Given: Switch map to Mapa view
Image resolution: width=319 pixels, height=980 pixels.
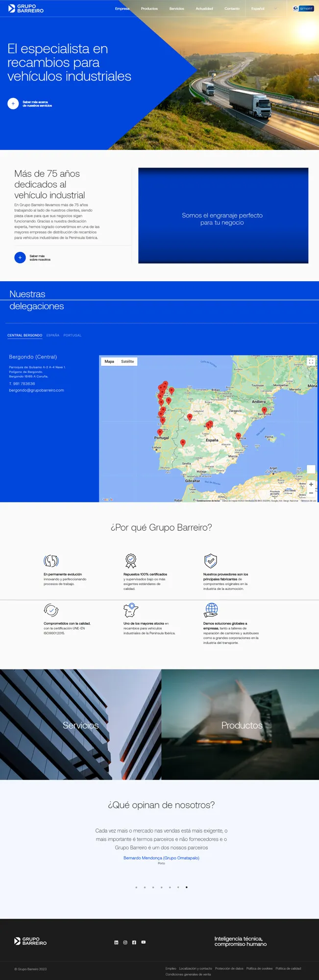Looking at the screenshot, I should pos(109,362).
